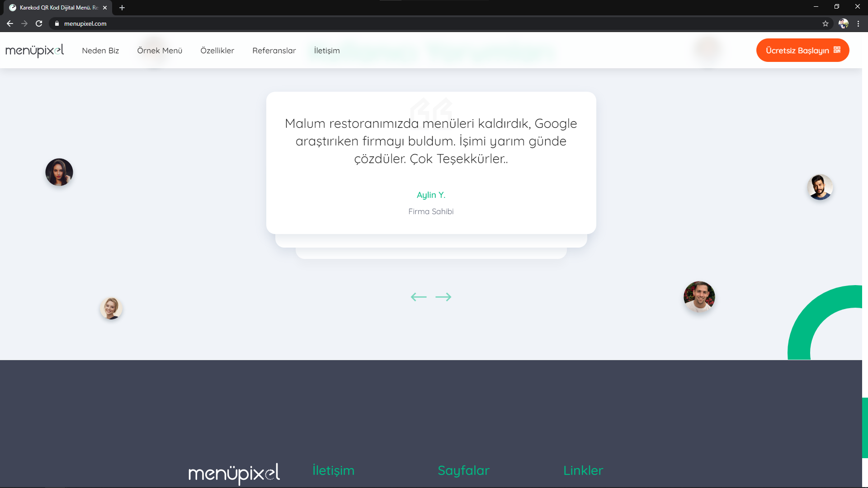The height and width of the screenshot is (488, 868).
Task: Click the menüpixel logo in header
Action: pos(35,50)
